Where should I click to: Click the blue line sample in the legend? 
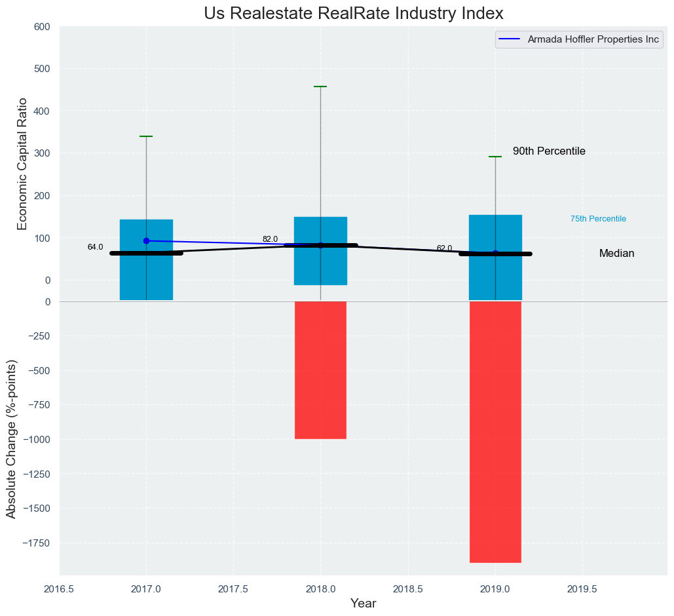point(510,39)
